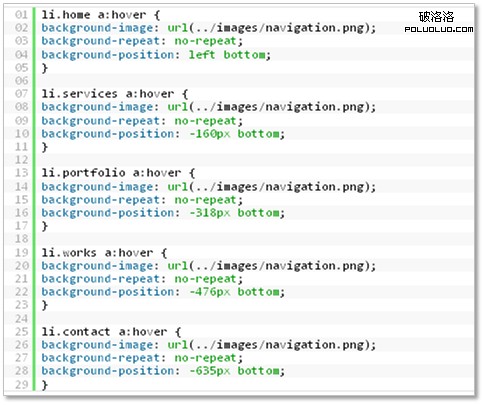
Task: Click the poluoluo.com watermark logo
Action: point(439,22)
